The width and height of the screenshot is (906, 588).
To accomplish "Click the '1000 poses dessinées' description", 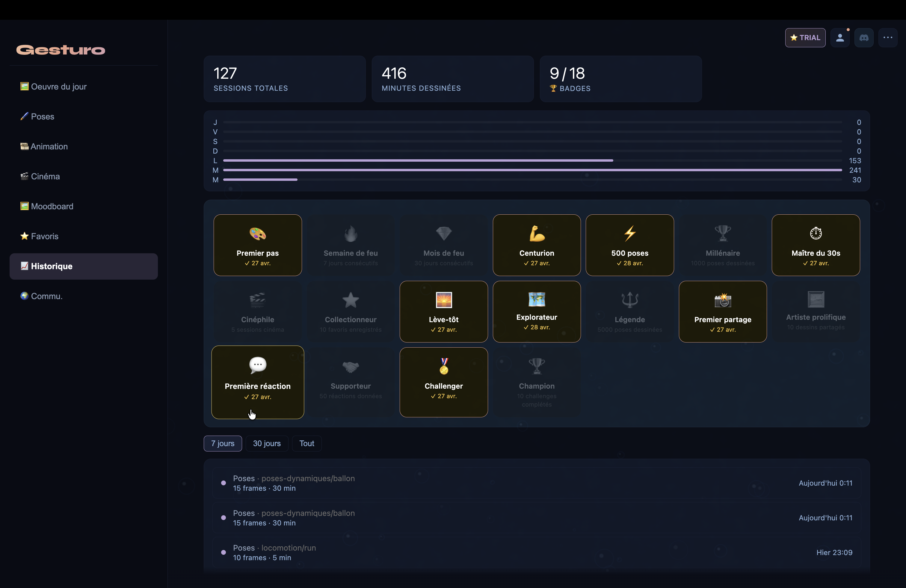I will 723,263.
